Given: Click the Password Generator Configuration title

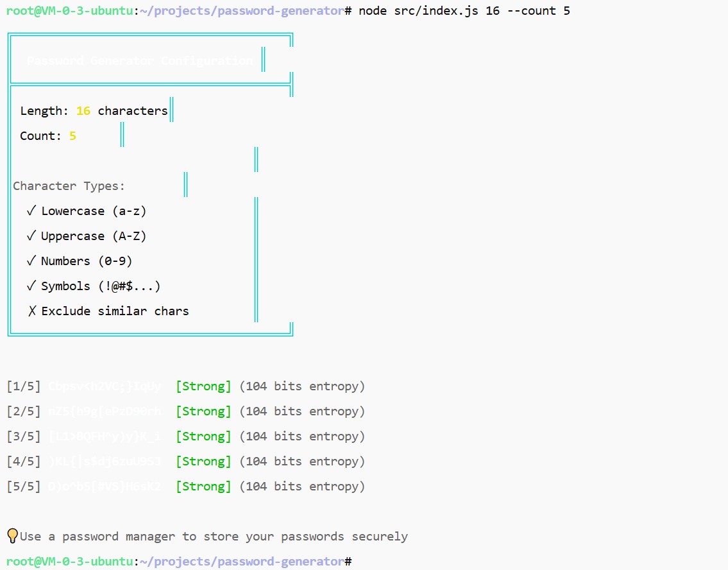Looking at the screenshot, I should point(140,61).
